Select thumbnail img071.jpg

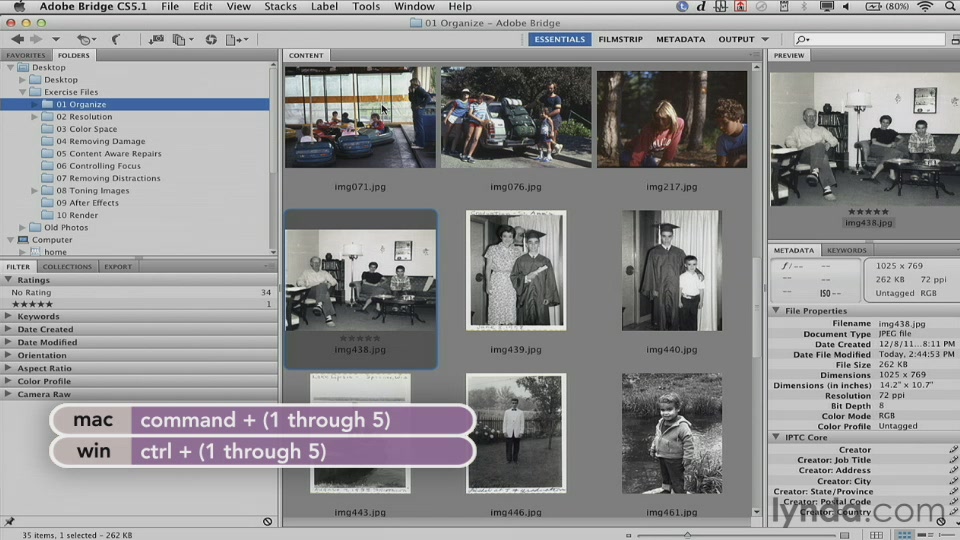click(x=360, y=118)
